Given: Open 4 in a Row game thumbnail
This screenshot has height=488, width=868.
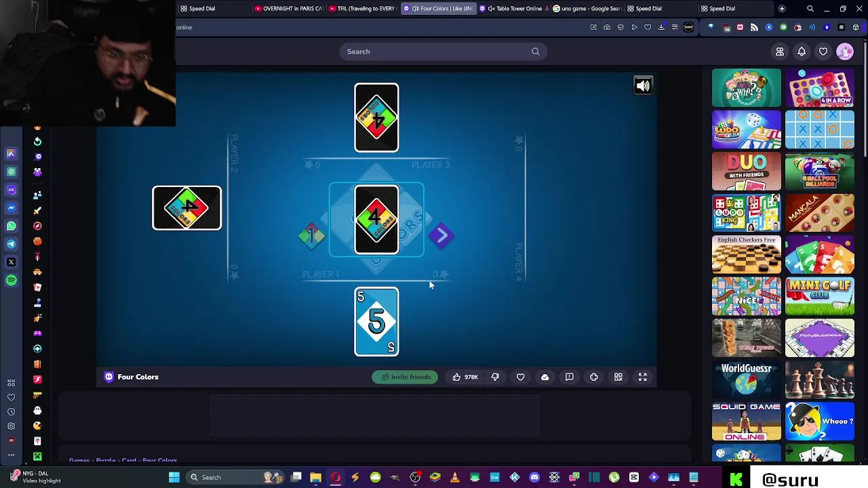Looking at the screenshot, I should [820, 88].
